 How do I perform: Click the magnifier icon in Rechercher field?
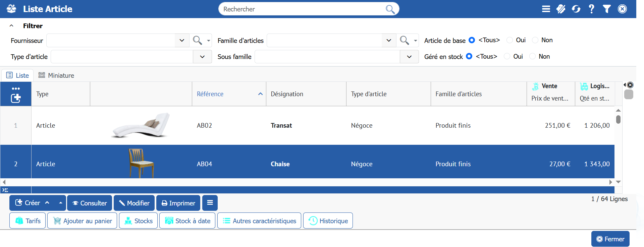coord(390,9)
